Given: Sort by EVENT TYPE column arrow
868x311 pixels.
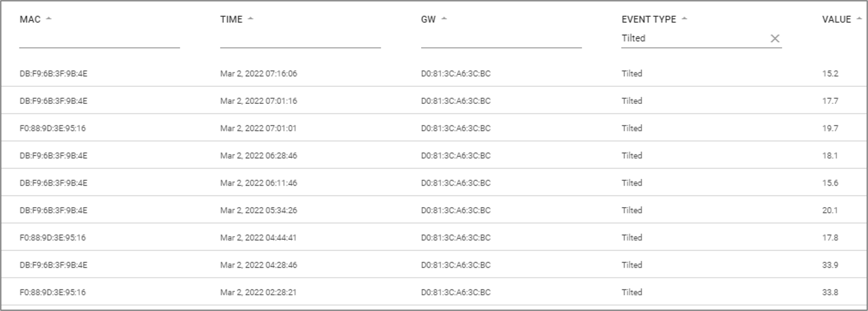Looking at the screenshot, I should point(685,19).
